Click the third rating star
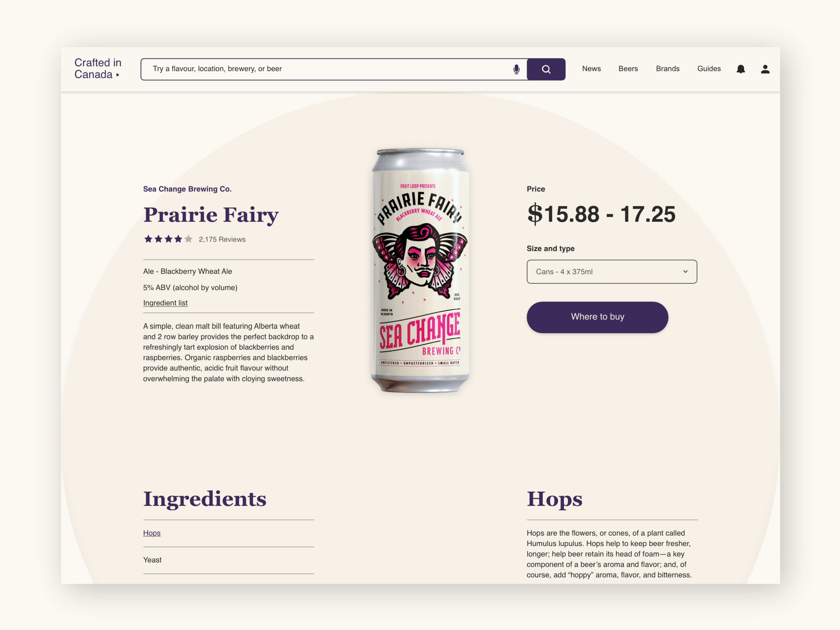Screen dimensions: 840x630 [168, 239]
